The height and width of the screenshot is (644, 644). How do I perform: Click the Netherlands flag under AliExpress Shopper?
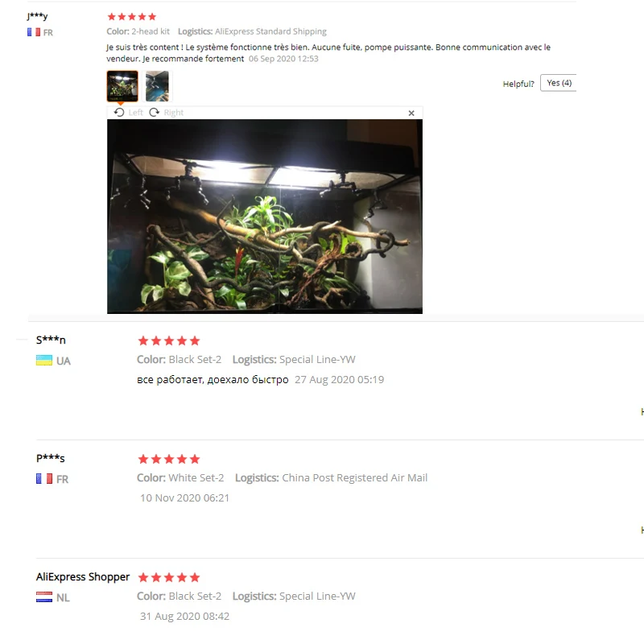(44, 597)
